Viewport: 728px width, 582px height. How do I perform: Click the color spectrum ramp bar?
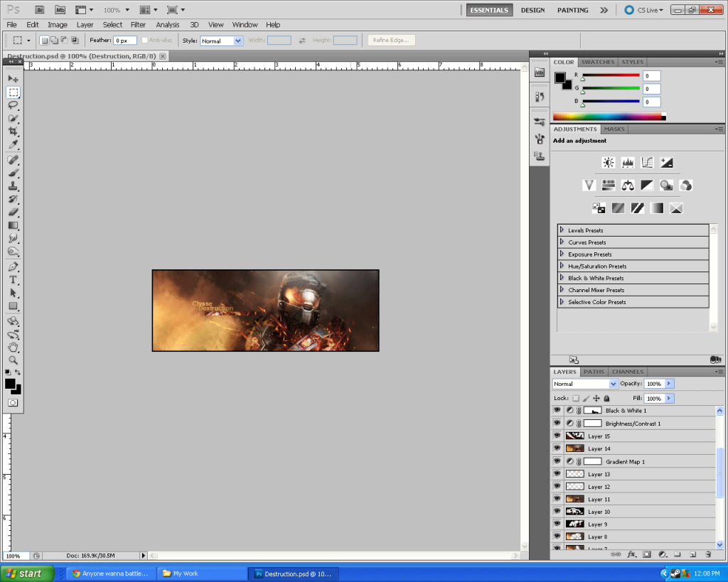point(609,117)
